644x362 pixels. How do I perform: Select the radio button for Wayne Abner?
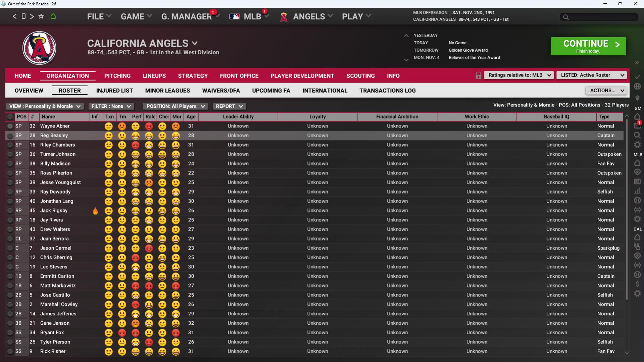click(10, 126)
